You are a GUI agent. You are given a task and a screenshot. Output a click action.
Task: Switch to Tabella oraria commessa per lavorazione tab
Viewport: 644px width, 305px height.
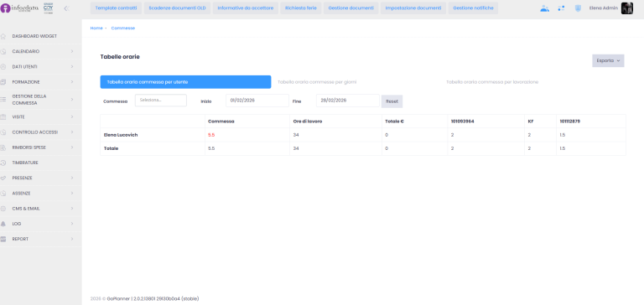492,82
